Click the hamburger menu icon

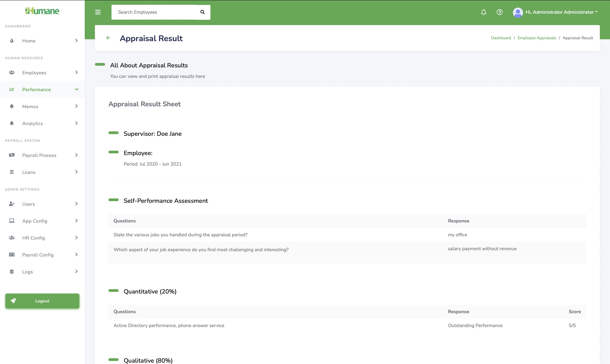point(98,12)
